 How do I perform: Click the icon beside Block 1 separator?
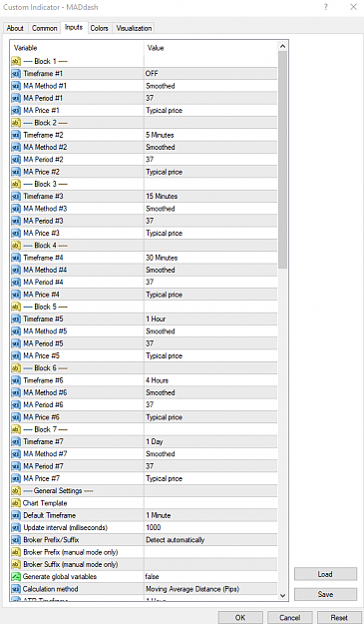(16, 61)
